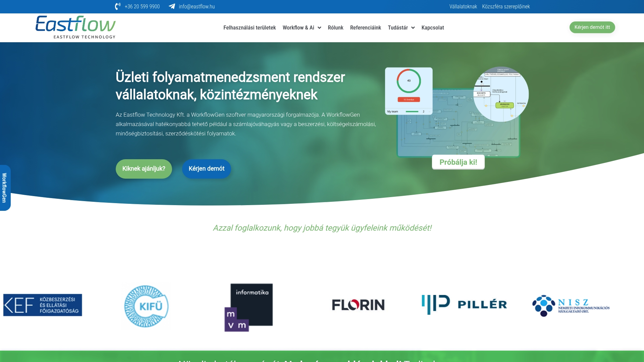The width and height of the screenshot is (644, 362).
Task: Open the KEF Közbeszerzési logo
Action: [x=43, y=305]
